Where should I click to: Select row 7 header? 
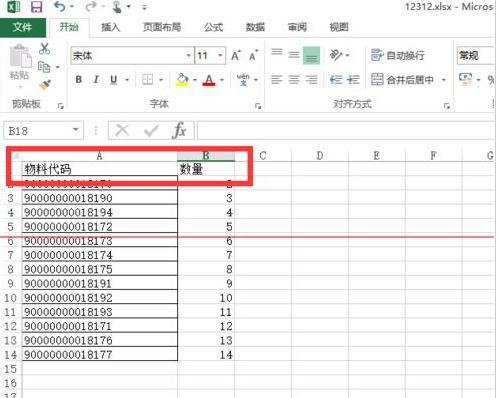pyautogui.click(x=11, y=255)
